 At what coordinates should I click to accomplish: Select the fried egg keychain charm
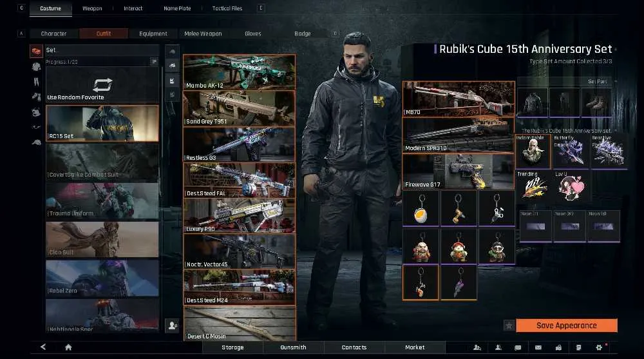coord(421,208)
